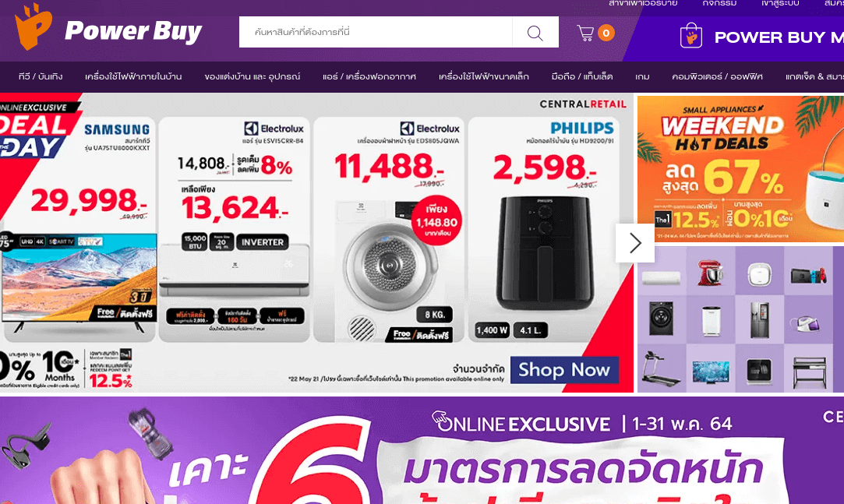This screenshot has height=504, width=844.
Task: Select the refrigerator category icon
Action: [x=760, y=320]
